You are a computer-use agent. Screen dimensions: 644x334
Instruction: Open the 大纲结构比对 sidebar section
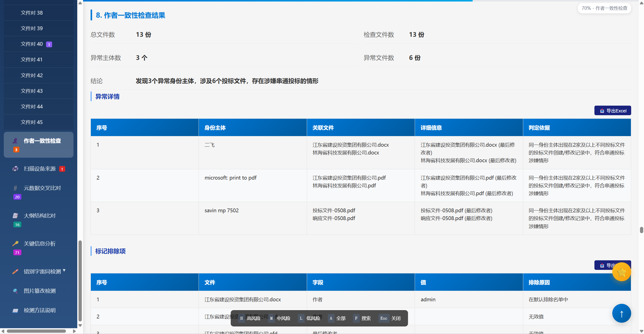[39, 220]
